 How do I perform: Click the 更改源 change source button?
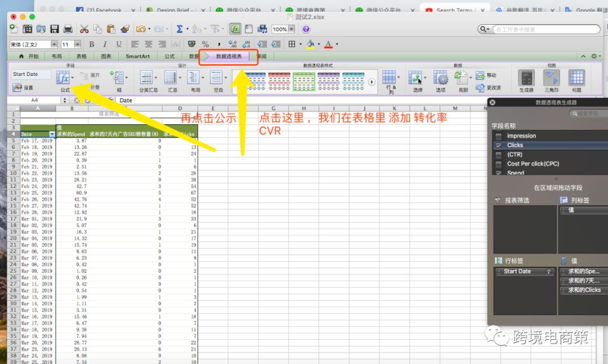point(488,88)
